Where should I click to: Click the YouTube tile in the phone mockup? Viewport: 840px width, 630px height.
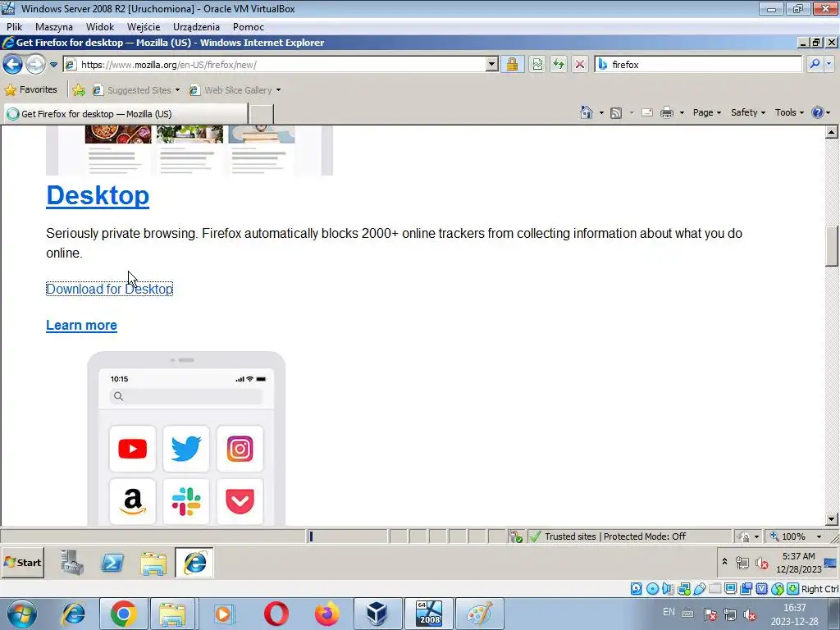[x=132, y=449]
